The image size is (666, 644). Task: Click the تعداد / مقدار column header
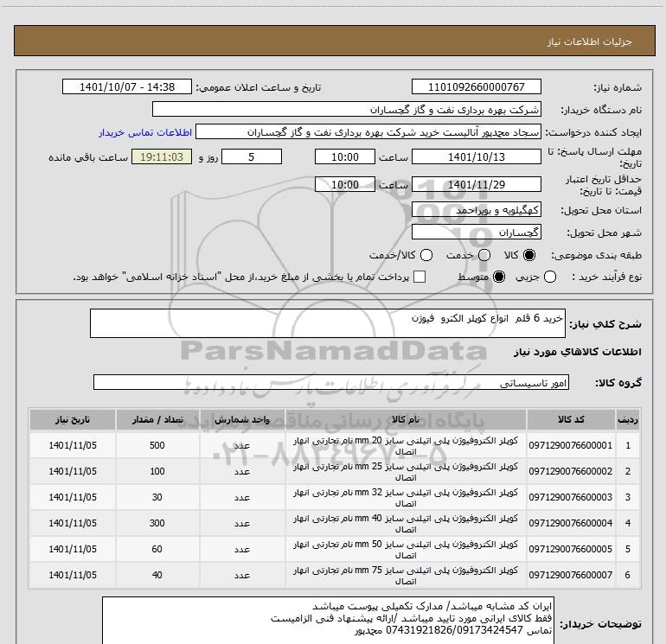(157, 420)
